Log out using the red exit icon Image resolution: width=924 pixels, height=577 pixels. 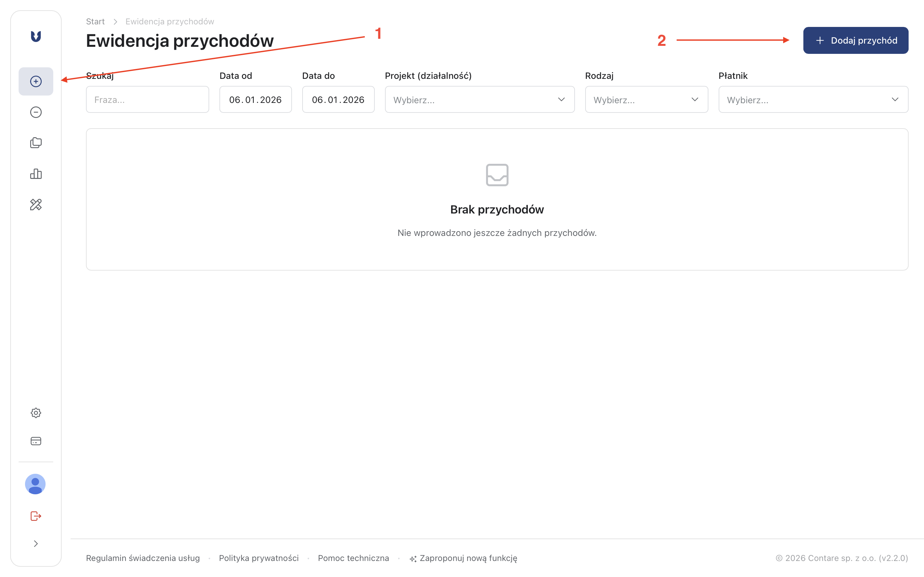tap(36, 516)
